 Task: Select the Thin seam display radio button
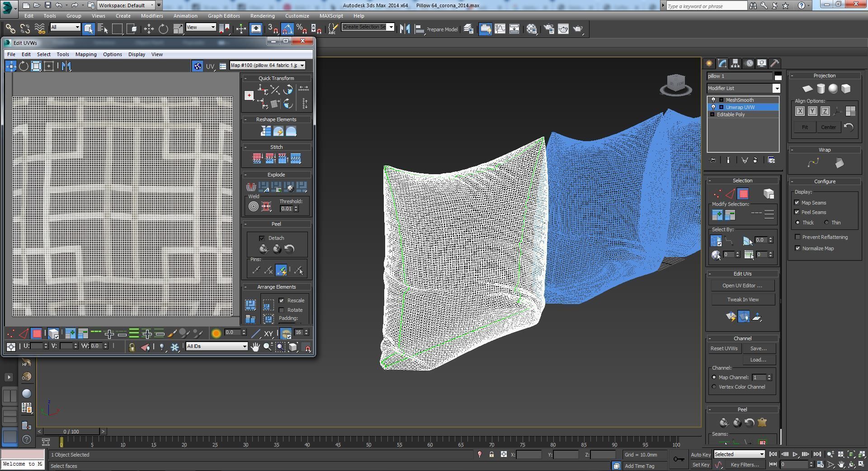[x=826, y=223]
